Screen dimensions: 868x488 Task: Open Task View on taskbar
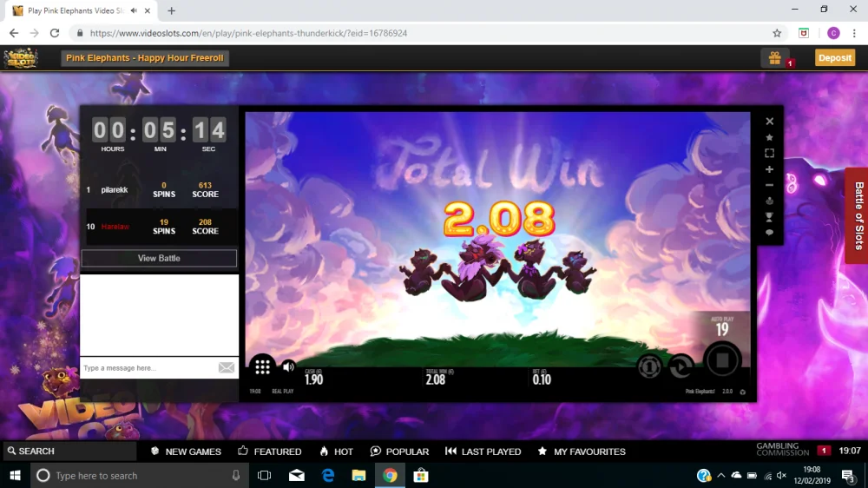(x=265, y=475)
